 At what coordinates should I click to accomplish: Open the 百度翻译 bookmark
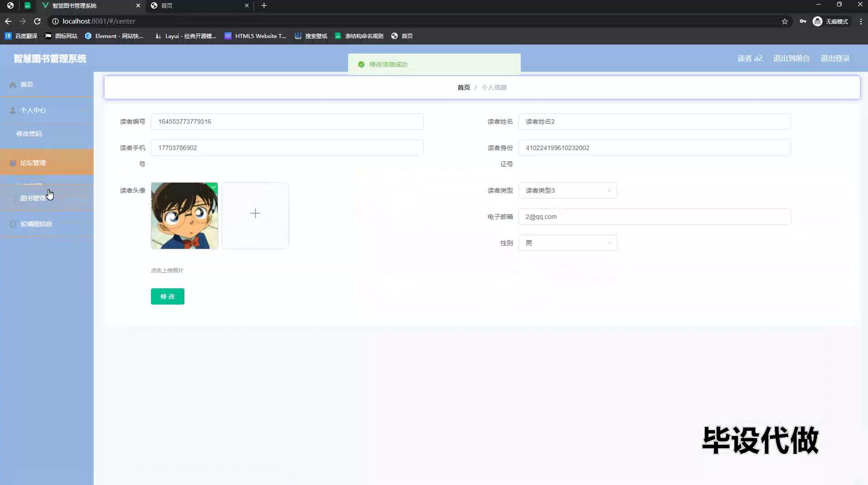click(21, 36)
